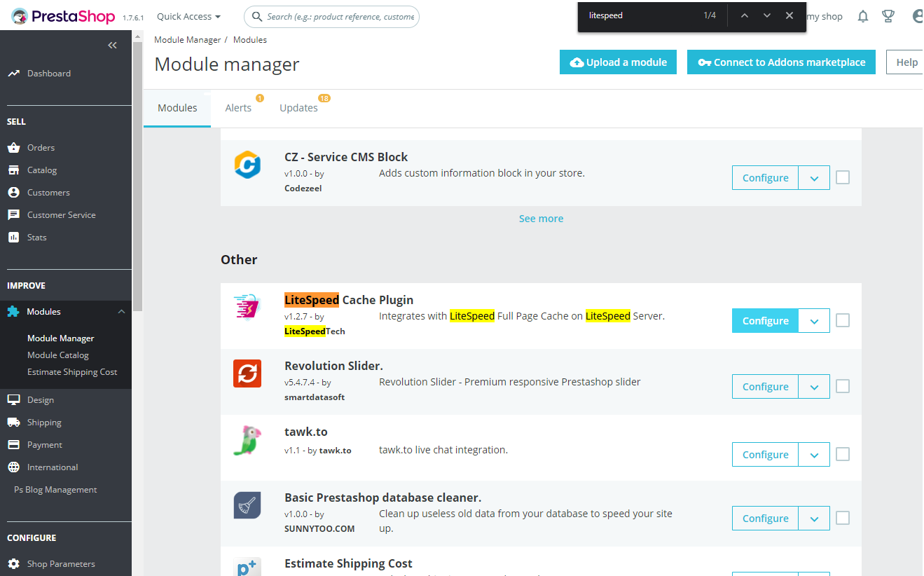This screenshot has height=576, width=924.
Task: Switch to the Modules tab
Action: 177,108
